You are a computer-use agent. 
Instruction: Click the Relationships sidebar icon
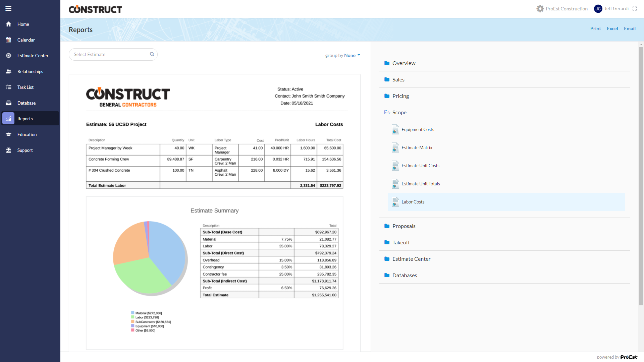pyautogui.click(x=9, y=71)
